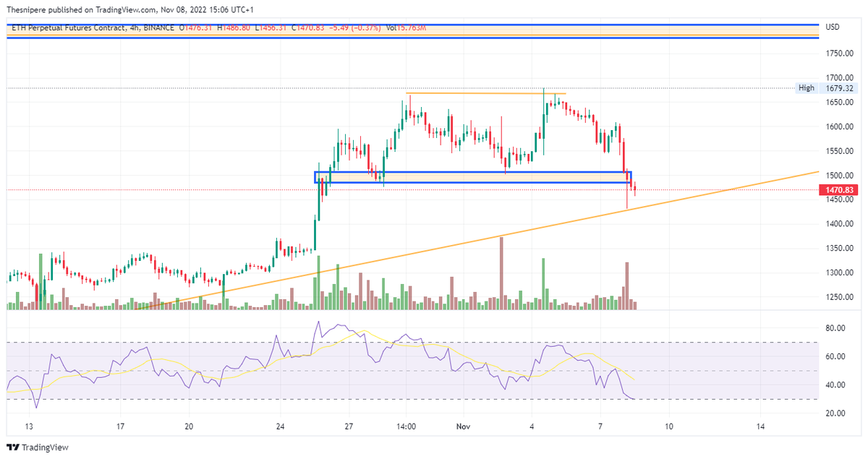Click the RSI 20.00 scale label

click(x=835, y=413)
